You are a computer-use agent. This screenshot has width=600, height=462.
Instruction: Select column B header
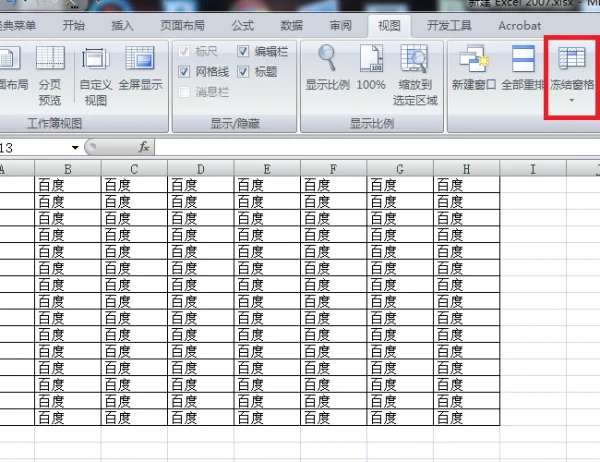point(68,169)
